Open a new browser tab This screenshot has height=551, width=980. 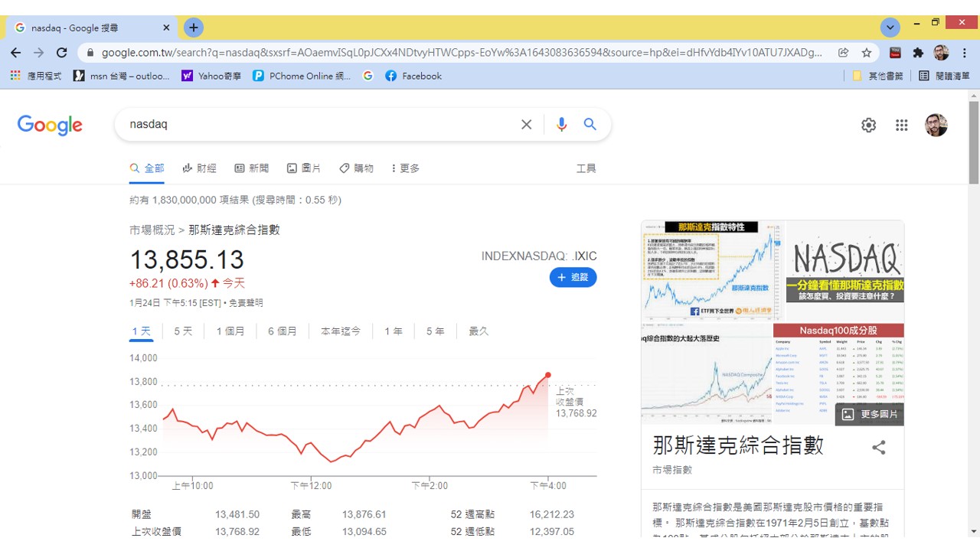pyautogui.click(x=194, y=28)
